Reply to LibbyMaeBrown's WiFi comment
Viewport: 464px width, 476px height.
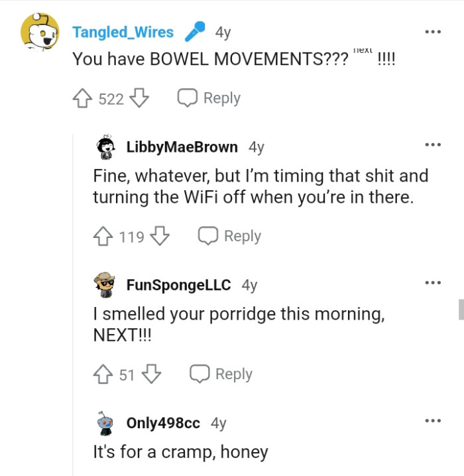click(x=230, y=236)
